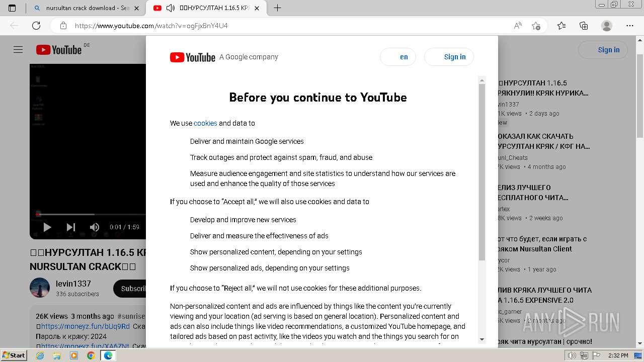Open suggested video about Nursultan Client
This screenshot has height=362, width=644.
[542, 244]
